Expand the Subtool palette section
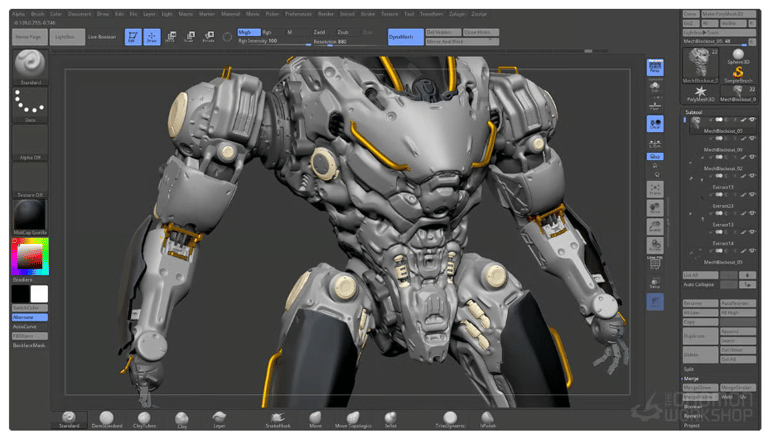This screenshot has width=768, height=438. click(694, 113)
